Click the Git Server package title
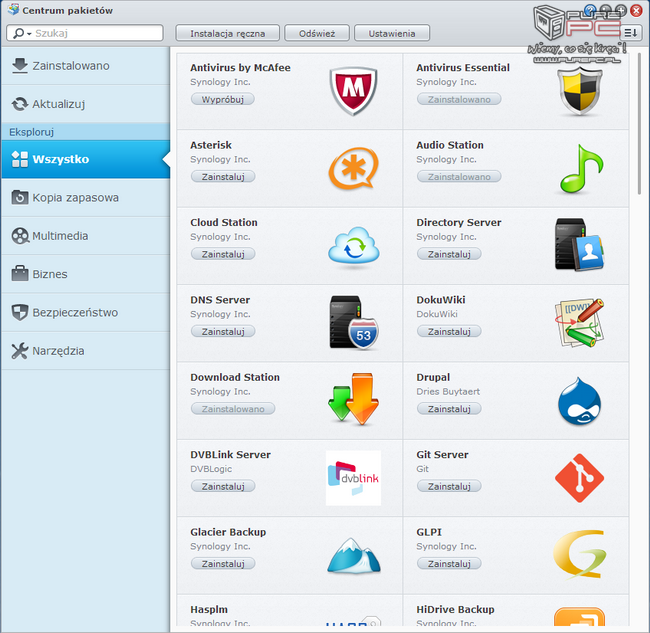 pos(442,455)
